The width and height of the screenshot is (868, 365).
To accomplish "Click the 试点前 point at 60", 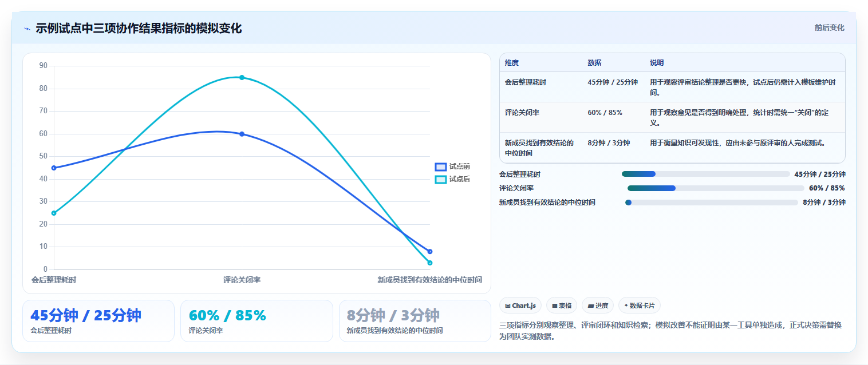I will pos(242,134).
